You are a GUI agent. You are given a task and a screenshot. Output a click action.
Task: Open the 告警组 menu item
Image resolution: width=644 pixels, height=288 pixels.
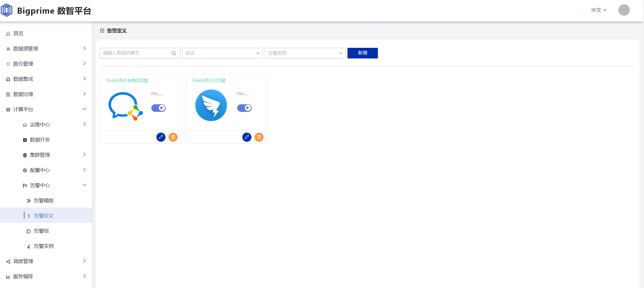click(46, 231)
